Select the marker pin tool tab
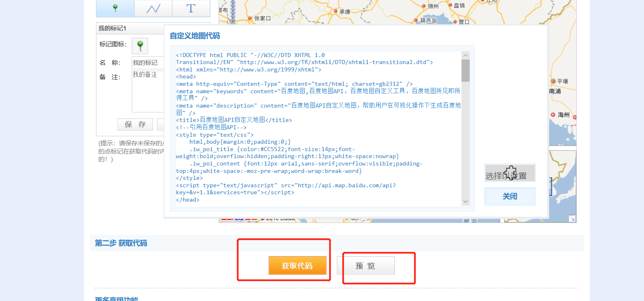Screen dimensions: 644x301 pyautogui.click(x=115, y=8)
